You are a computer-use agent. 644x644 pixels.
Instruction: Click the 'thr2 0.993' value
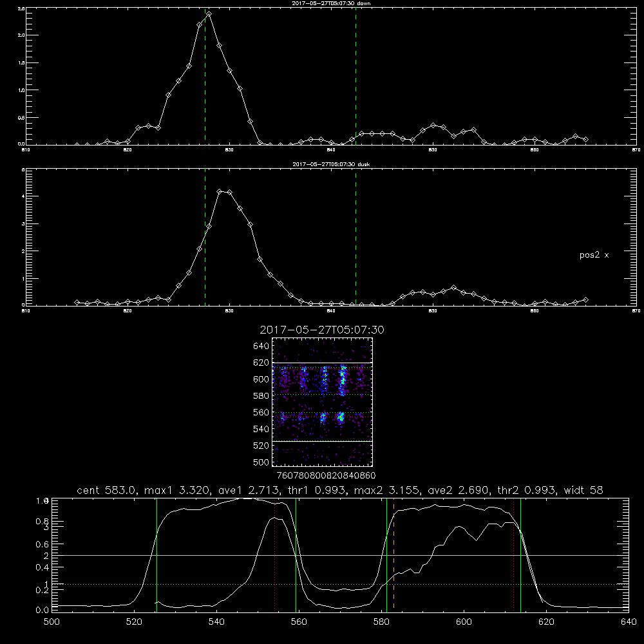click(527, 490)
